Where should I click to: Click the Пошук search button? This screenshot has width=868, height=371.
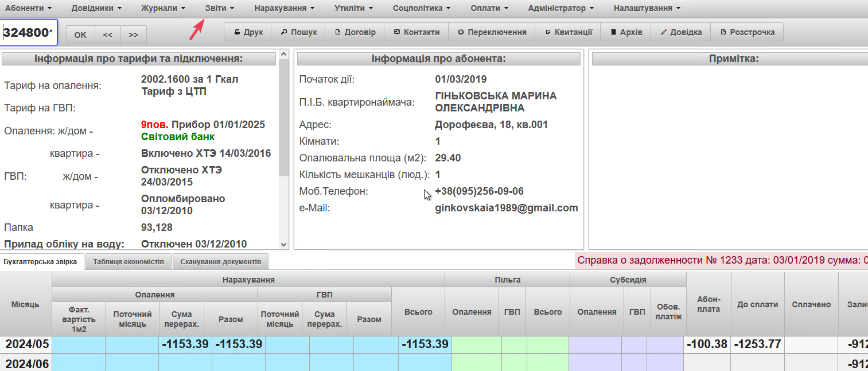coord(298,32)
